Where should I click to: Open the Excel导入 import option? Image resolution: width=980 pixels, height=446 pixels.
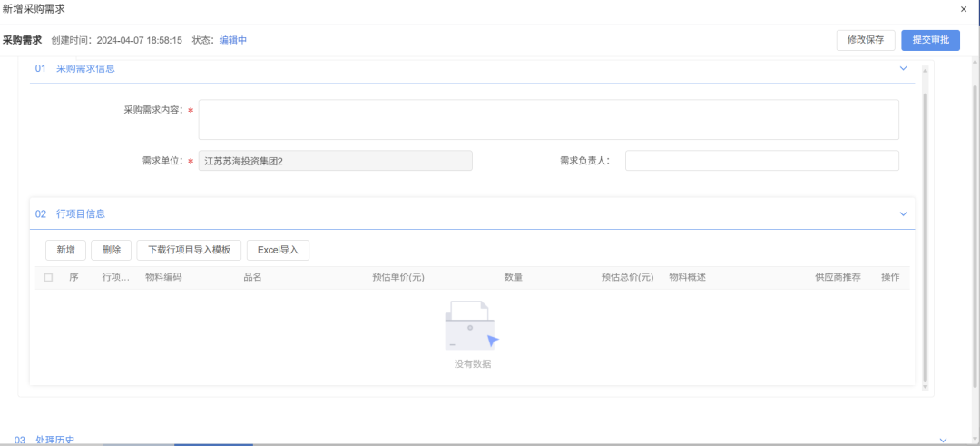point(278,250)
